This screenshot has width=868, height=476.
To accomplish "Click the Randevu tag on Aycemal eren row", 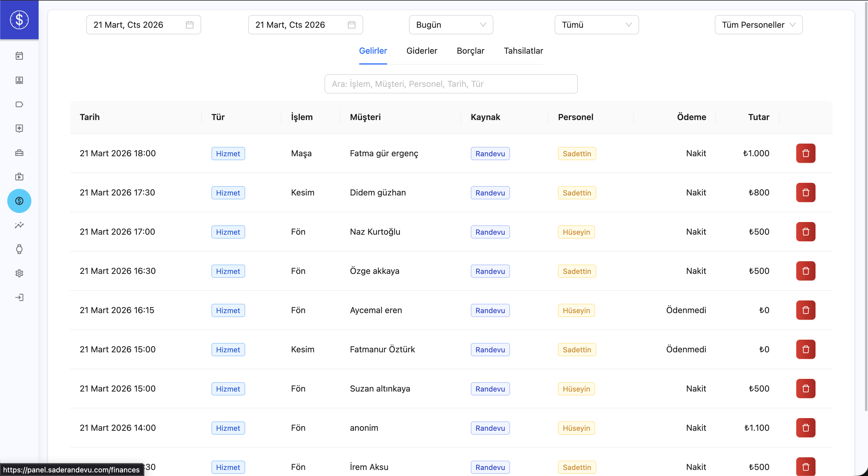I will (x=490, y=310).
